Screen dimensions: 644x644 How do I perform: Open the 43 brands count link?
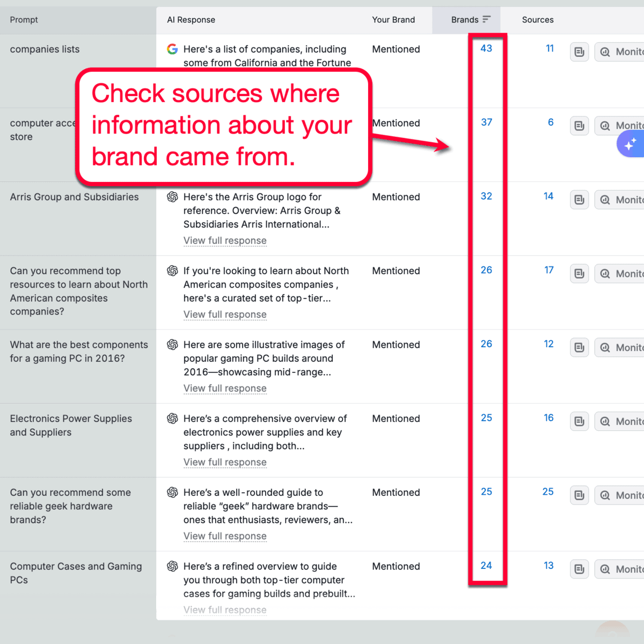[x=486, y=48]
